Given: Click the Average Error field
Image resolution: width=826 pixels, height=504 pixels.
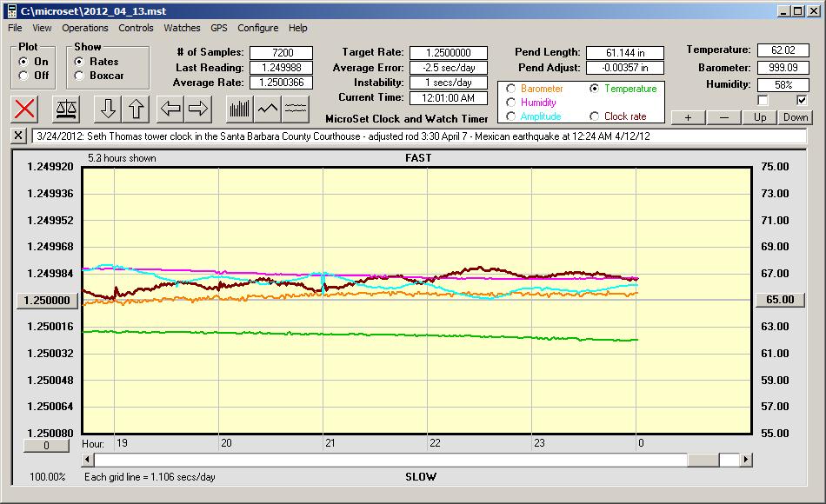Looking at the screenshot, I should click(449, 68).
